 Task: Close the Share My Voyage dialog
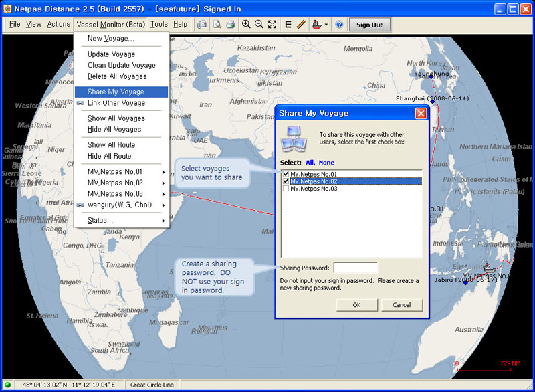click(421, 113)
